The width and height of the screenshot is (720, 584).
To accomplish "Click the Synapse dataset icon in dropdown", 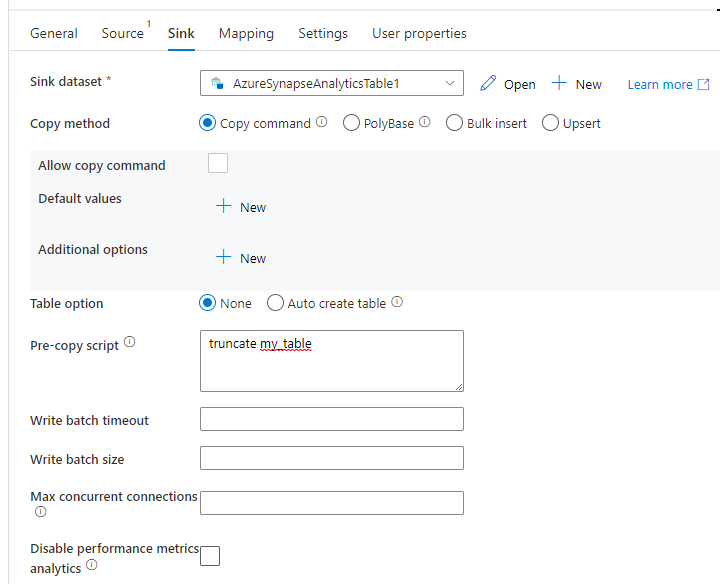I will (217, 83).
